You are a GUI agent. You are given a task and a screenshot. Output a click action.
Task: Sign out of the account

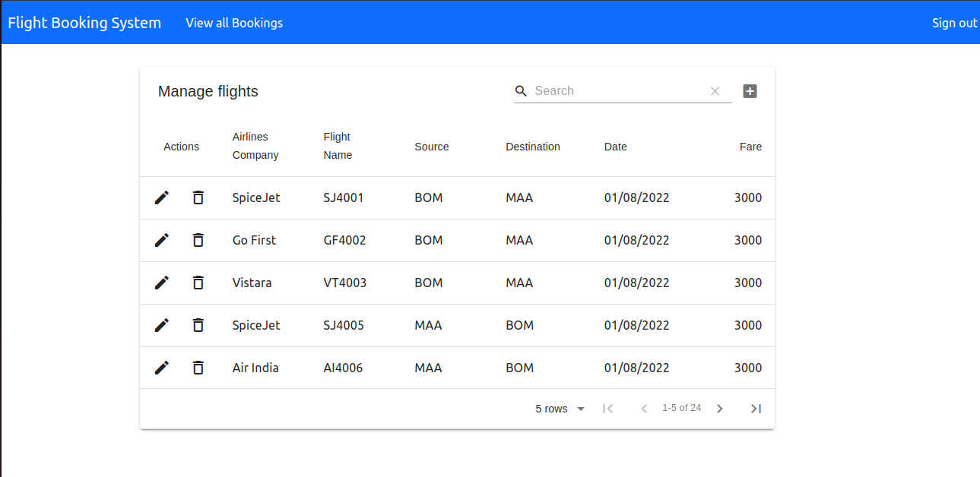(955, 23)
